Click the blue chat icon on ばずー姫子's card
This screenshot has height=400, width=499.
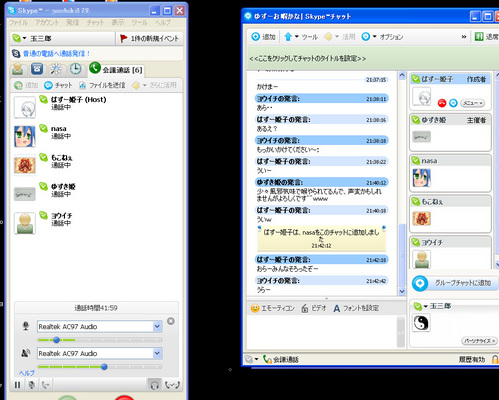pos(453,103)
